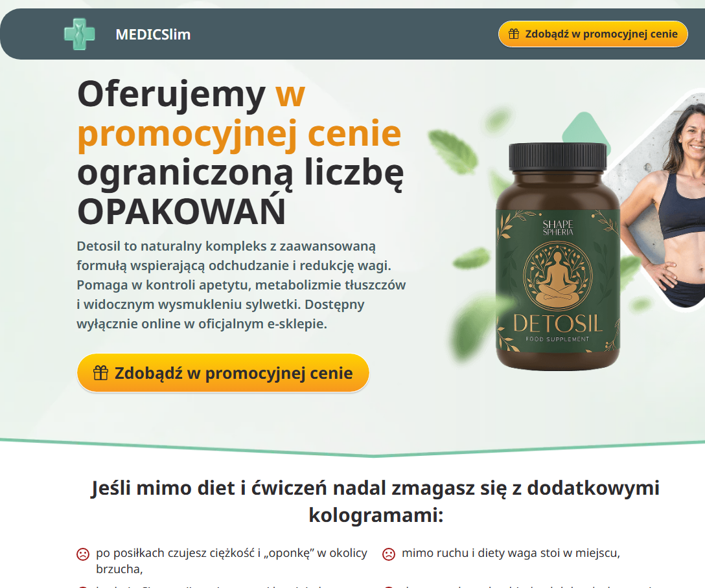Image resolution: width=705 pixels, height=588 pixels.
Task: Click the 'DETOSIL' name on the bottle label
Action: click(558, 323)
